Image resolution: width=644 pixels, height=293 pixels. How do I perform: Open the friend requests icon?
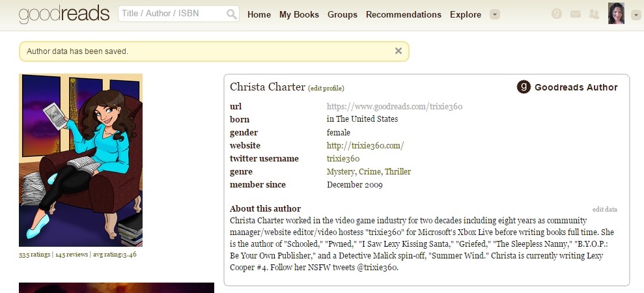tap(593, 14)
